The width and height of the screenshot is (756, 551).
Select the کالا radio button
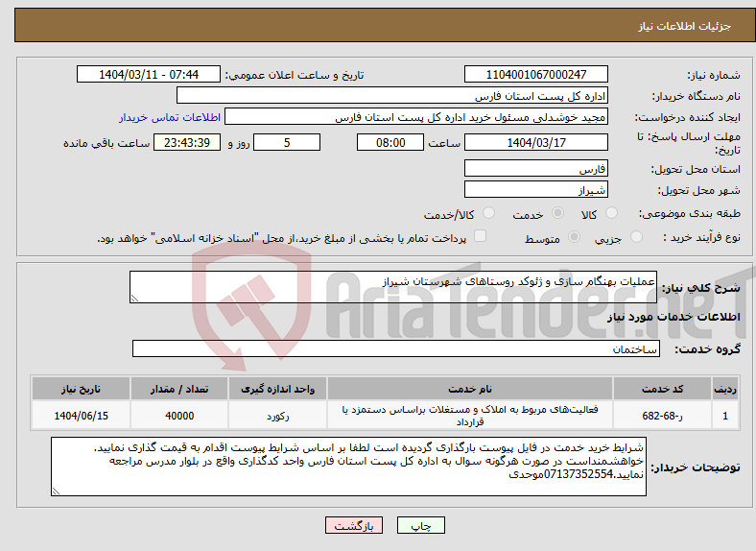pyautogui.click(x=611, y=213)
